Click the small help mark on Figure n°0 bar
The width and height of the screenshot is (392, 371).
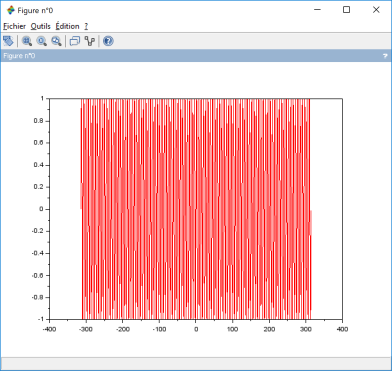385,56
